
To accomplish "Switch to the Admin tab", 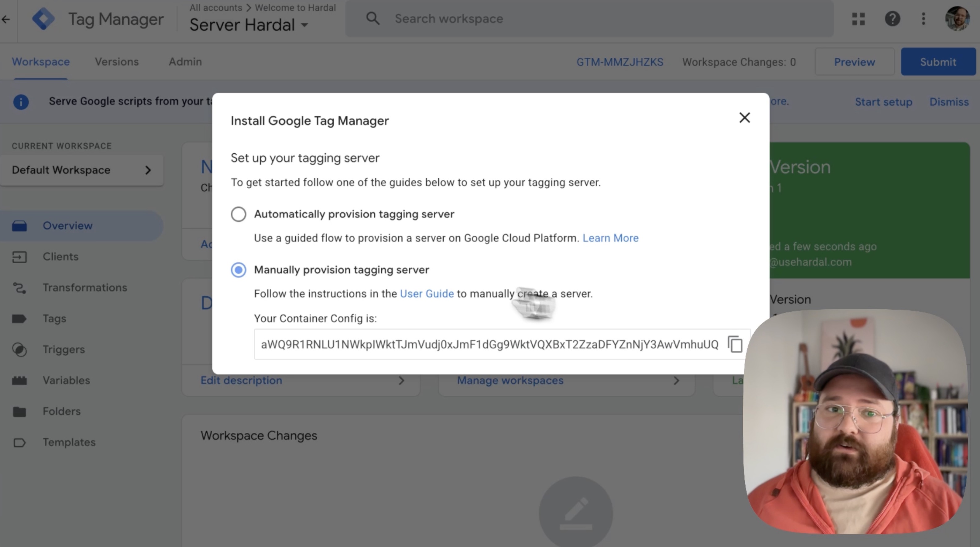I will (x=185, y=61).
